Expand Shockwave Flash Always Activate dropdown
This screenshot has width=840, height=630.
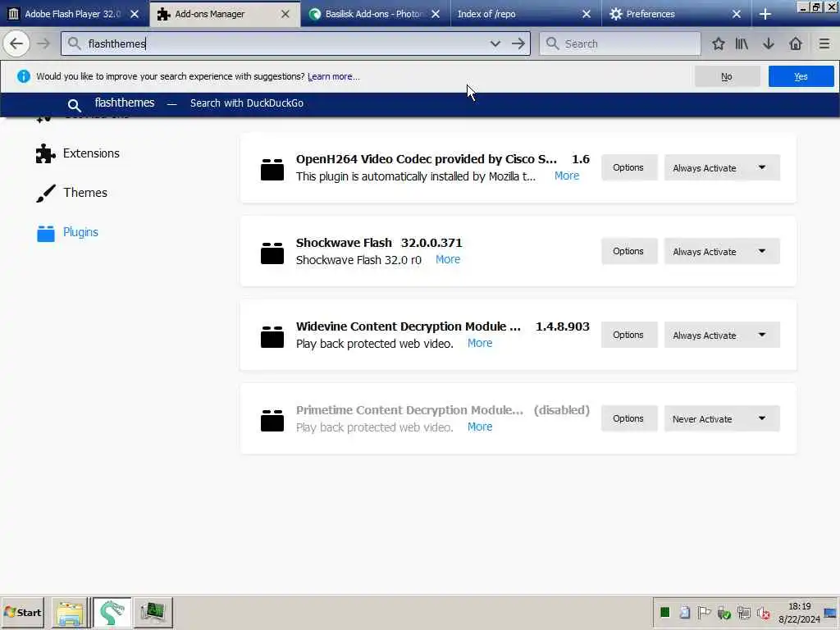pos(722,251)
